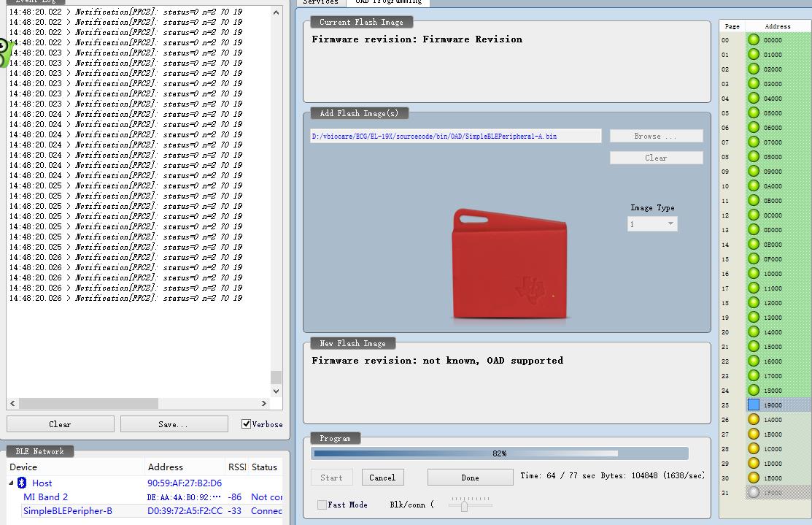Viewport: 812px width, 525px height.
Task: Click the gray status circle at address 1F000
Action: click(x=754, y=492)
